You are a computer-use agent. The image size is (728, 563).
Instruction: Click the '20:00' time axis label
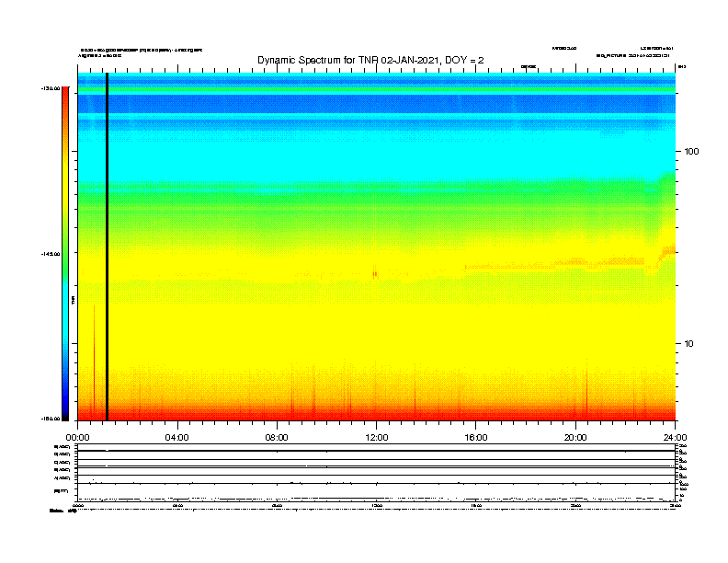point(575,438)
